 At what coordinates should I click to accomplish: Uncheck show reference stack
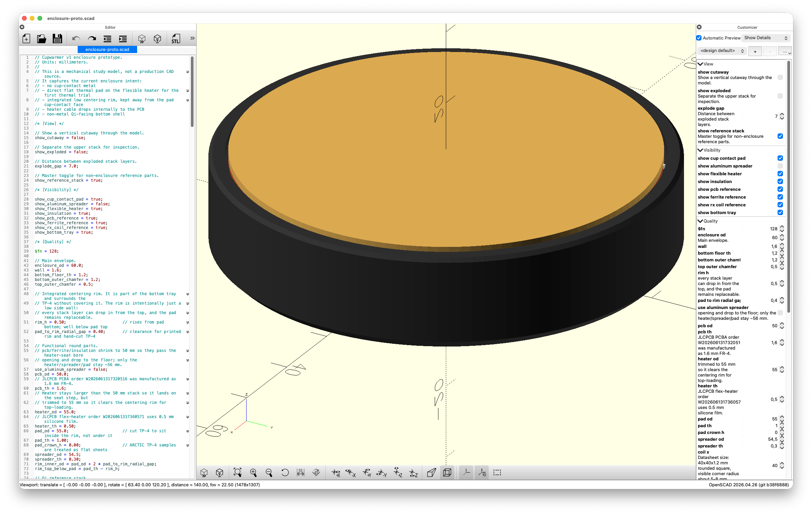tap(780, 136)
